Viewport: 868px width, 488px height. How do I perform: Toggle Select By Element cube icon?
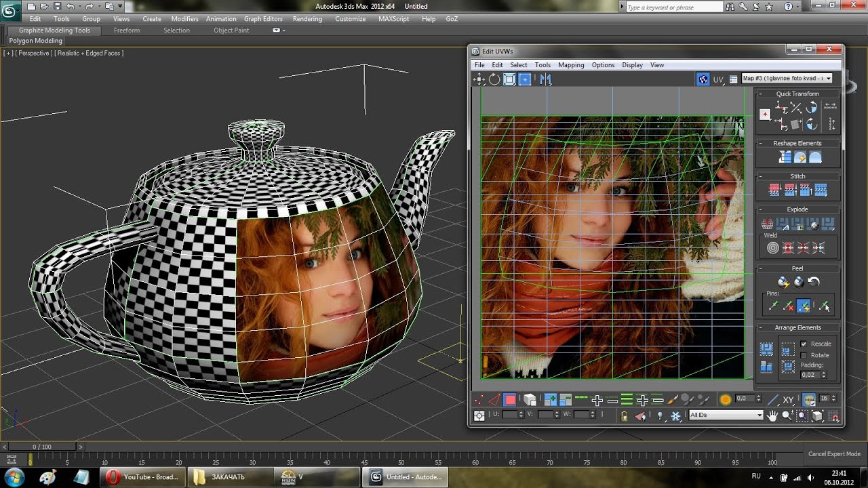(x=530, y=400)
